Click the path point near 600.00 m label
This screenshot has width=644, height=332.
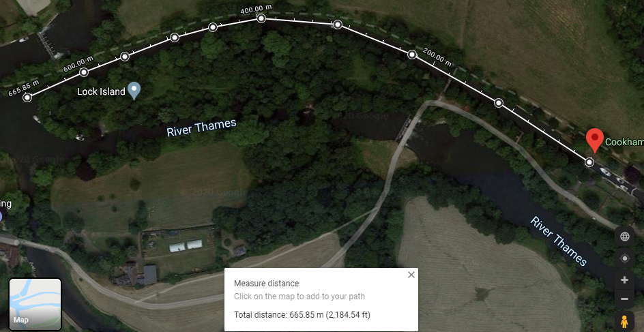pos(84,72)
